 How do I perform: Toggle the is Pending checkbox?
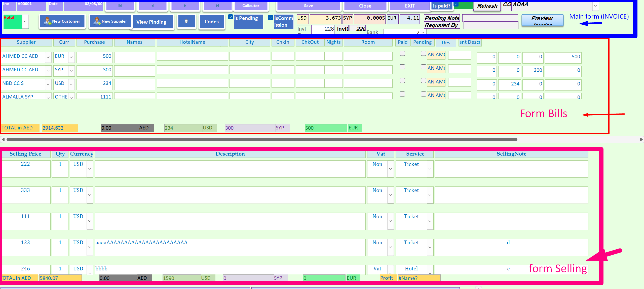230,17
